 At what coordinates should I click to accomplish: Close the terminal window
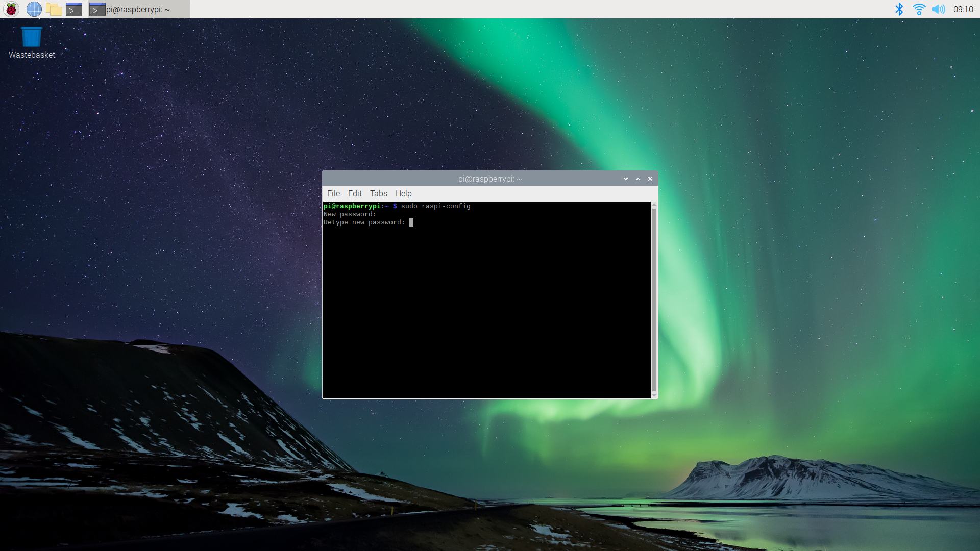(650, 179)
